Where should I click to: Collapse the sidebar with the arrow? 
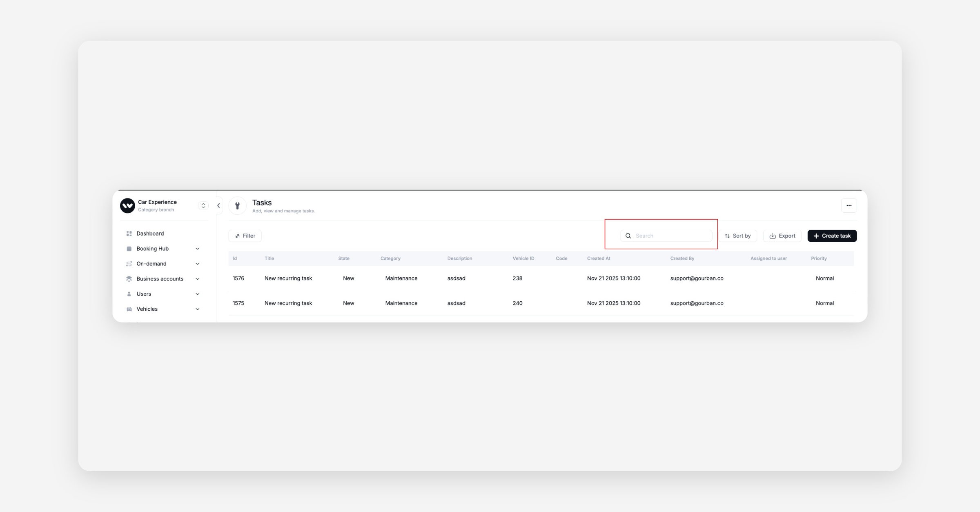219,206
